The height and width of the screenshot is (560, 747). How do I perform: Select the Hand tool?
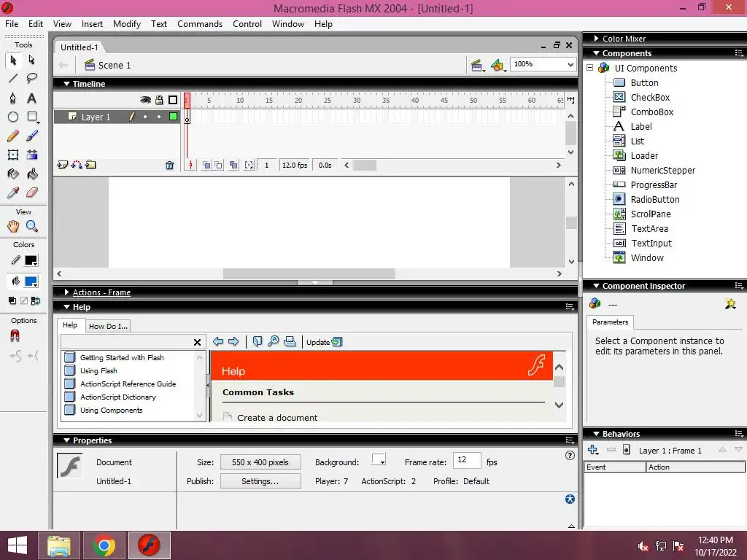pyautogui.click(x=13, y=227)
